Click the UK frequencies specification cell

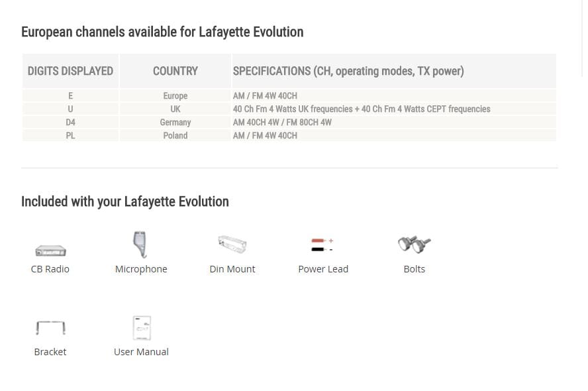pyautogui.click(x=362, y=109)
